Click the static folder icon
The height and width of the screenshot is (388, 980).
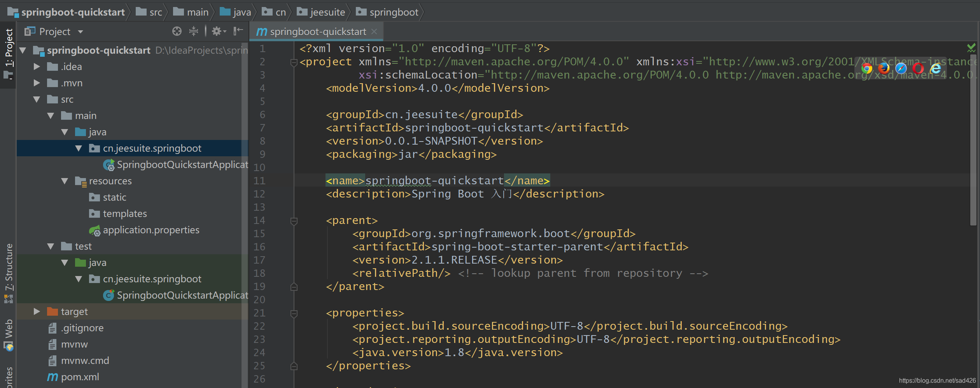coord(94,197)
